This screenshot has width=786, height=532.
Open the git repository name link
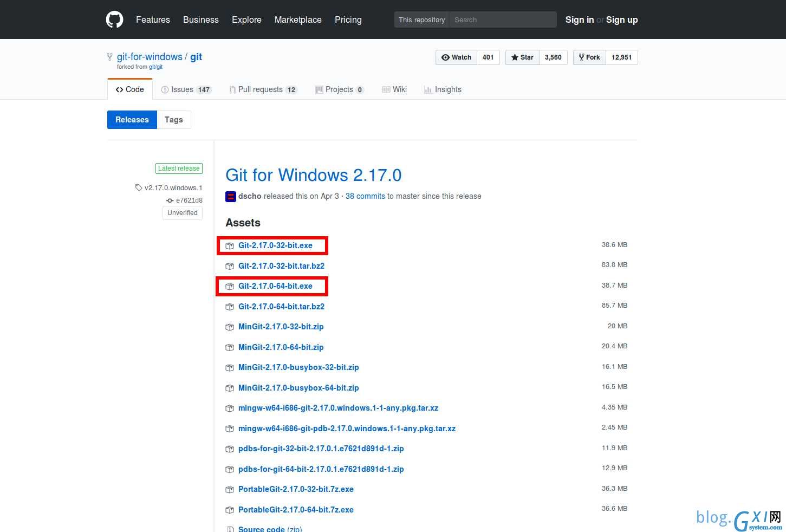pyautogui.click(x=196, y=57)
